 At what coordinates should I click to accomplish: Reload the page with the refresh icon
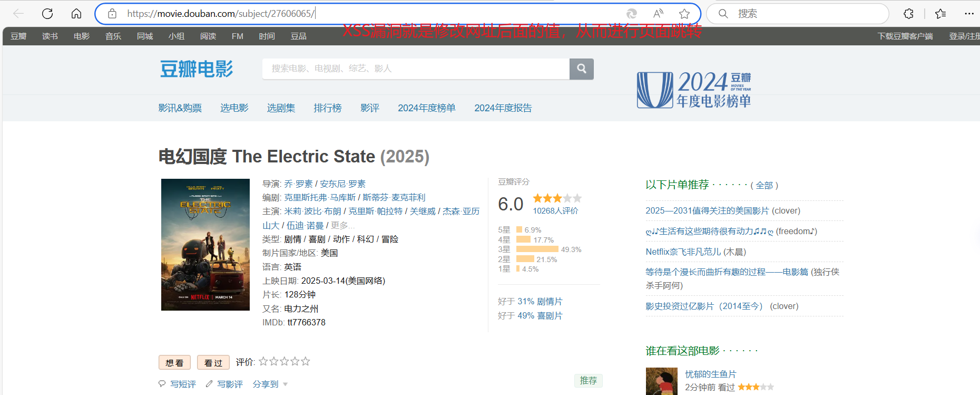pos(47,14)
